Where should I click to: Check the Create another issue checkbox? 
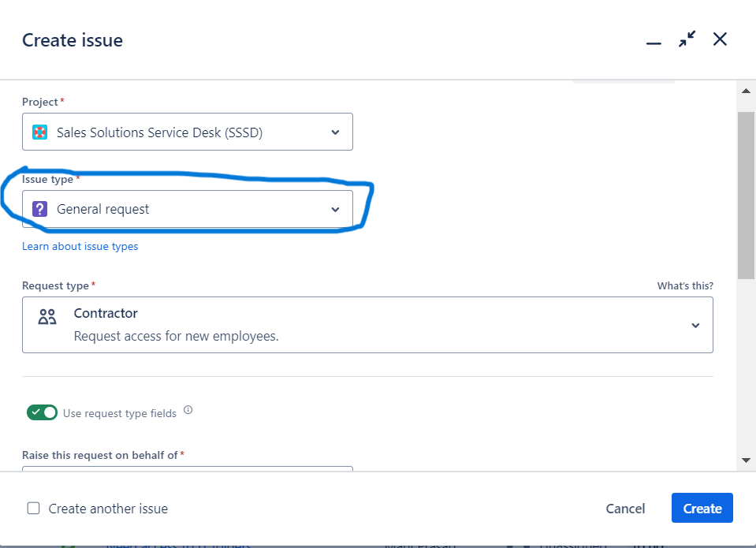(34, 509)
